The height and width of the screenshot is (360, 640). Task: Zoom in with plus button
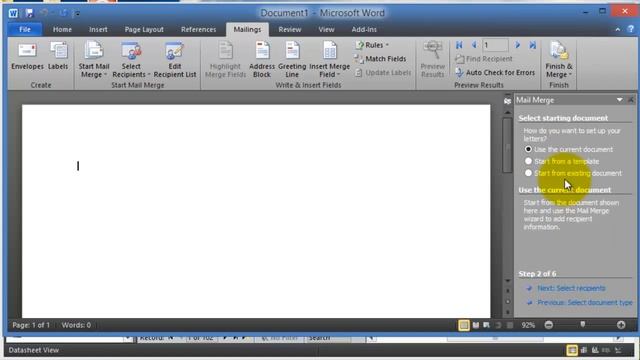pos(621,325)
